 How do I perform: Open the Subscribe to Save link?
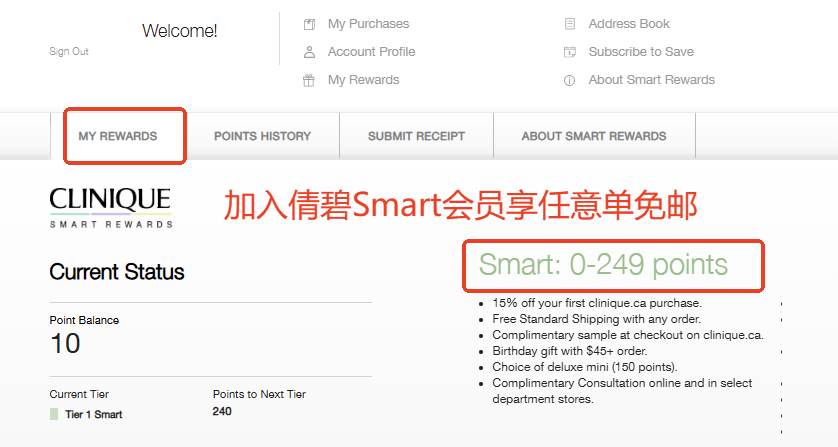[641, 52]
